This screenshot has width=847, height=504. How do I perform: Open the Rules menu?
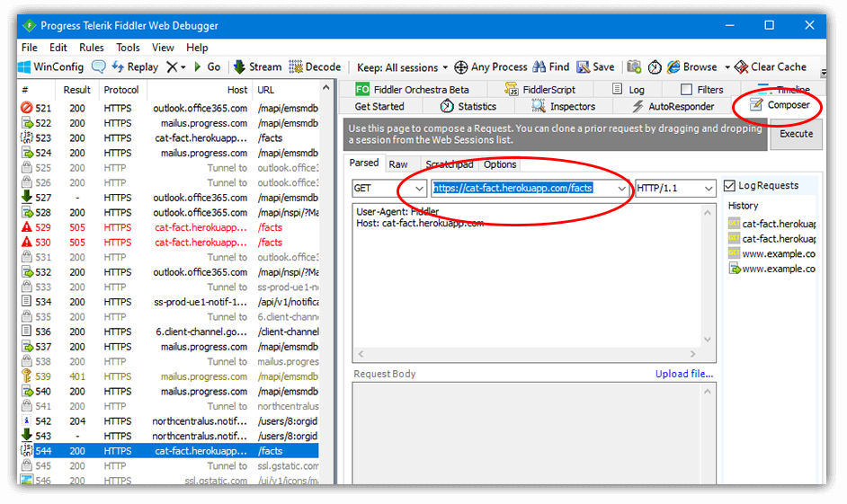coord(92,48)
